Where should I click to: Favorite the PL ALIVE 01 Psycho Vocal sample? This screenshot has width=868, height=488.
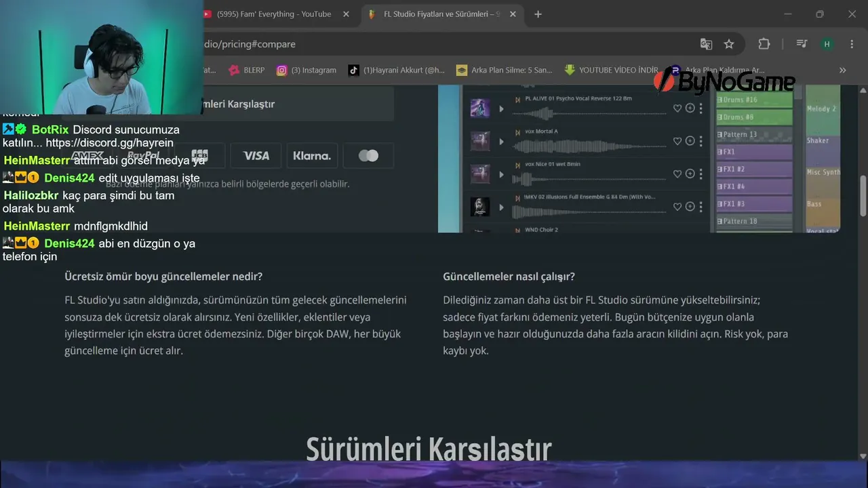(677, 108)
